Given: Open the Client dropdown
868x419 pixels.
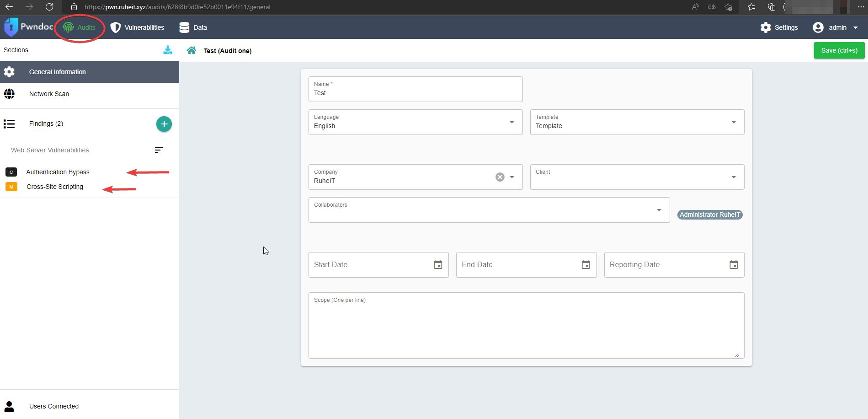Looking at the screenshot, I should [x=734, y=177].
